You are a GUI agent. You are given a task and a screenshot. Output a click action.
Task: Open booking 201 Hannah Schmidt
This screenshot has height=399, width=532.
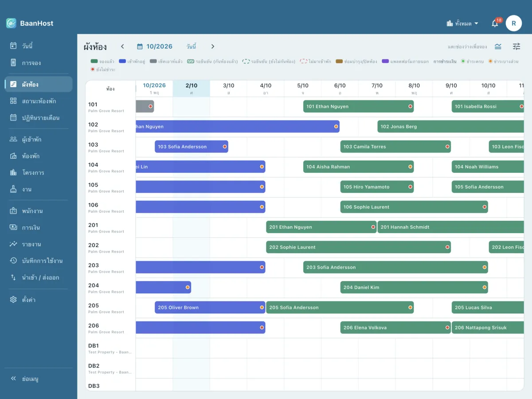[x=451, y=227]
